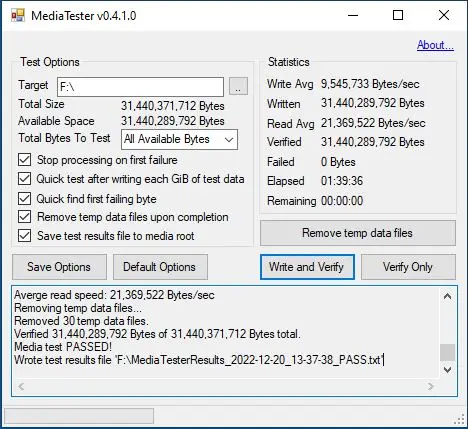This screenshot has height=429, width=468.
Task: Click the log scroll up arrow
Action: tap(447, 296)
